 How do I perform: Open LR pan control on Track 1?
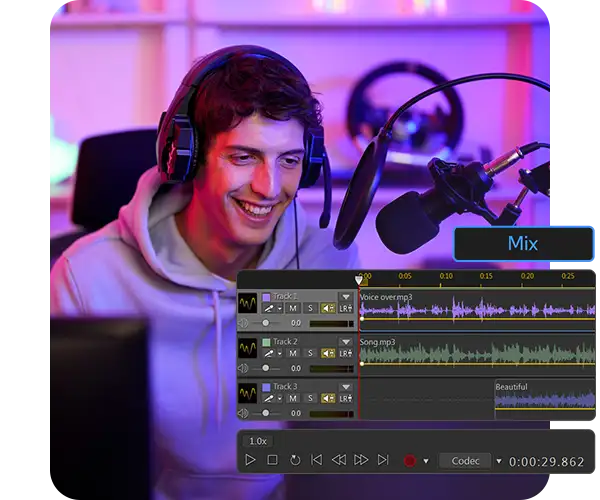346,308
